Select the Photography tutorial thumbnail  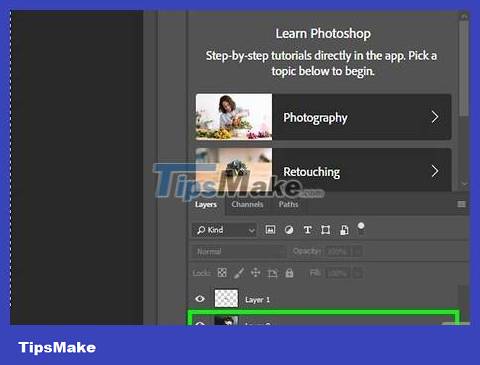coord(234,117)
